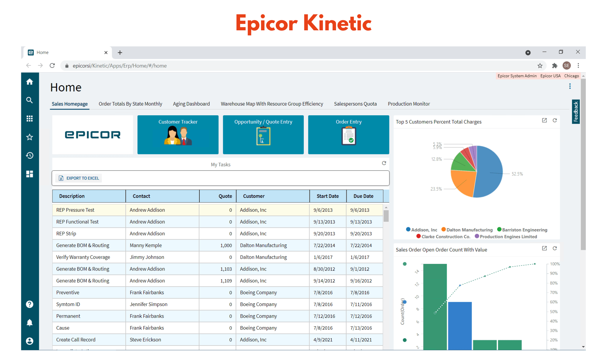The width and height of the screenshot is (607, 364).
Task: Toggle Addison, Inc legend entry
Action: pos(422,230)
